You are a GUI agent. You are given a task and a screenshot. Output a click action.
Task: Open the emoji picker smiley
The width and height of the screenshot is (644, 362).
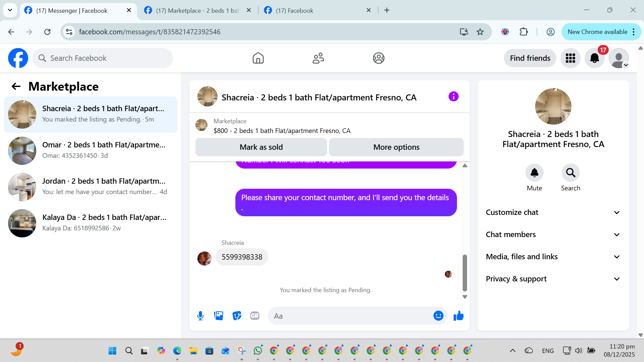(x=438, y=316)
